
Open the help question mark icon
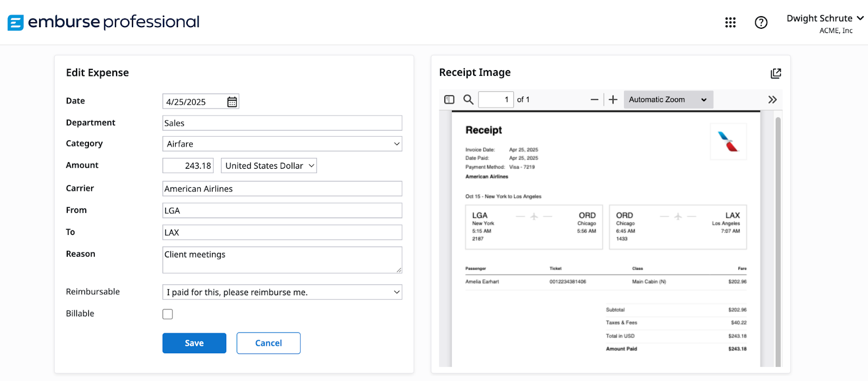click(761, 22)
